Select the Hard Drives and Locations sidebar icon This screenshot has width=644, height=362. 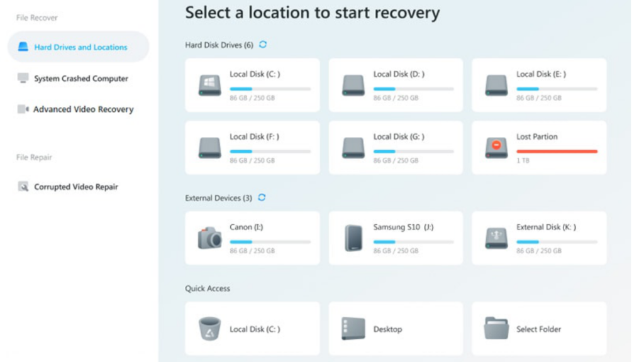22,47
